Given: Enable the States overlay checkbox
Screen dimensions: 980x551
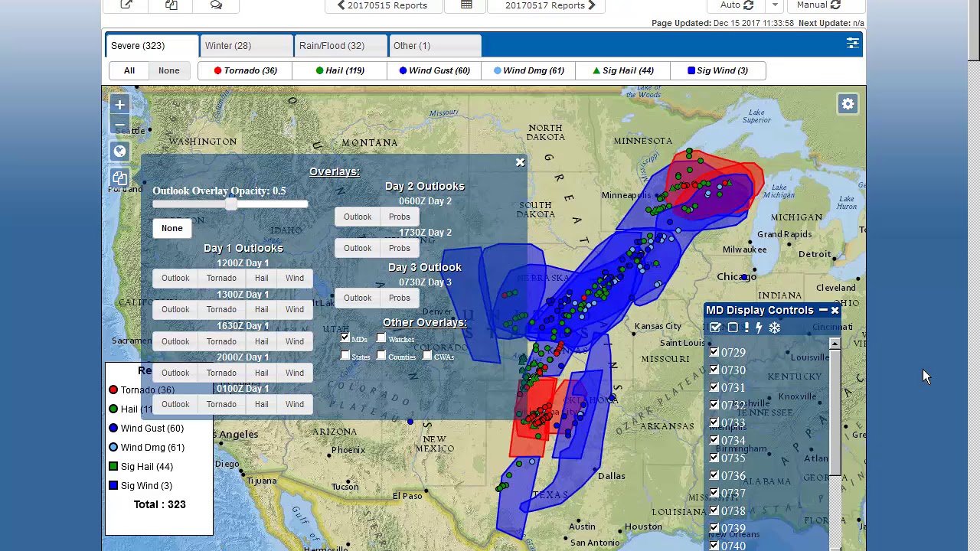Looking at the screenshot, I should pyautogui.click(x=345, y=355).
